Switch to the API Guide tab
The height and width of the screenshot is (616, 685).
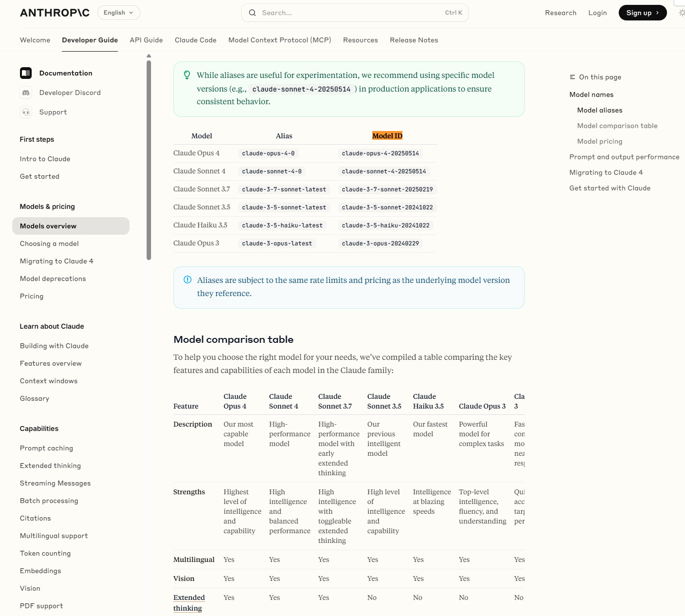tap(146, 40)
